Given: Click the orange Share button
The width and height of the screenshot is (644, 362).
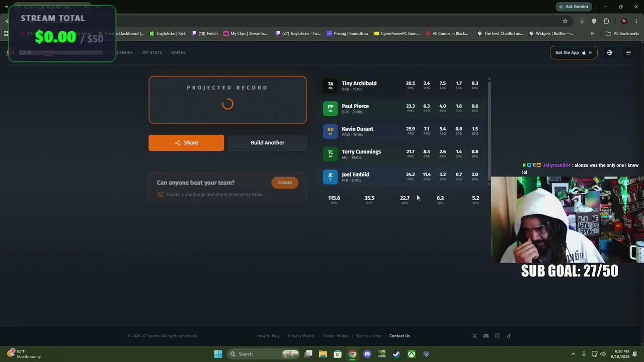Looking at the screenshot, I should [186, 143].
